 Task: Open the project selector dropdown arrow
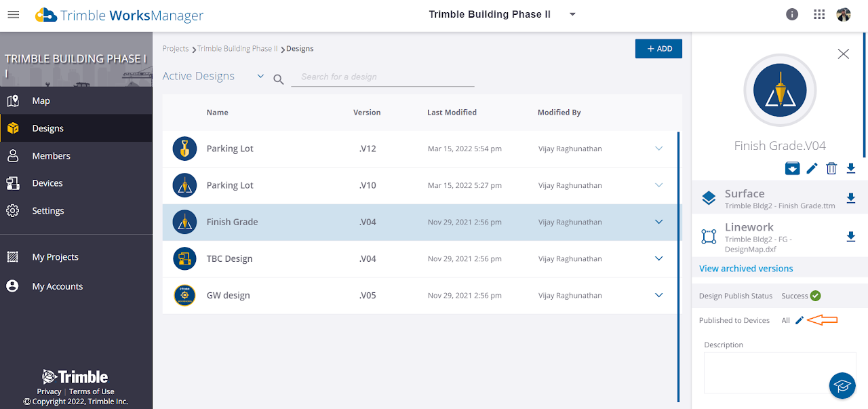point(572,14)
